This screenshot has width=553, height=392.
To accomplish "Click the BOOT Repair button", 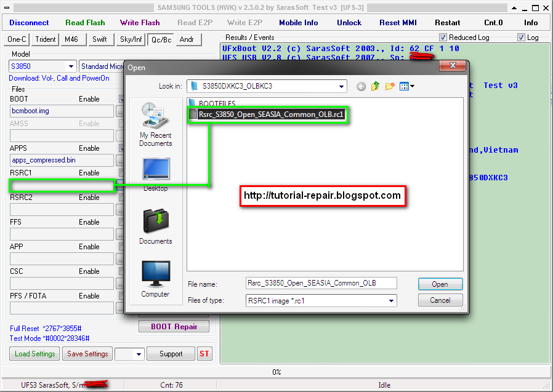I will [173, 326].
